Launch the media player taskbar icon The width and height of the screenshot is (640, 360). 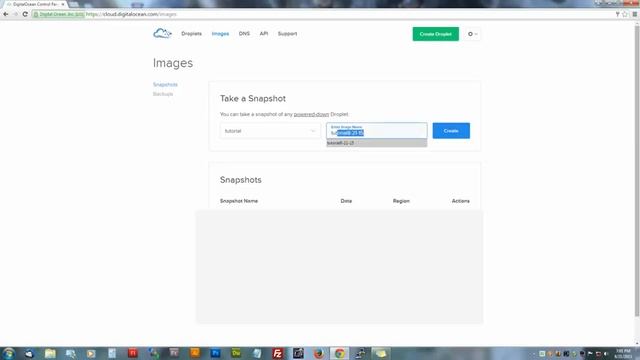tap(91, 353)
